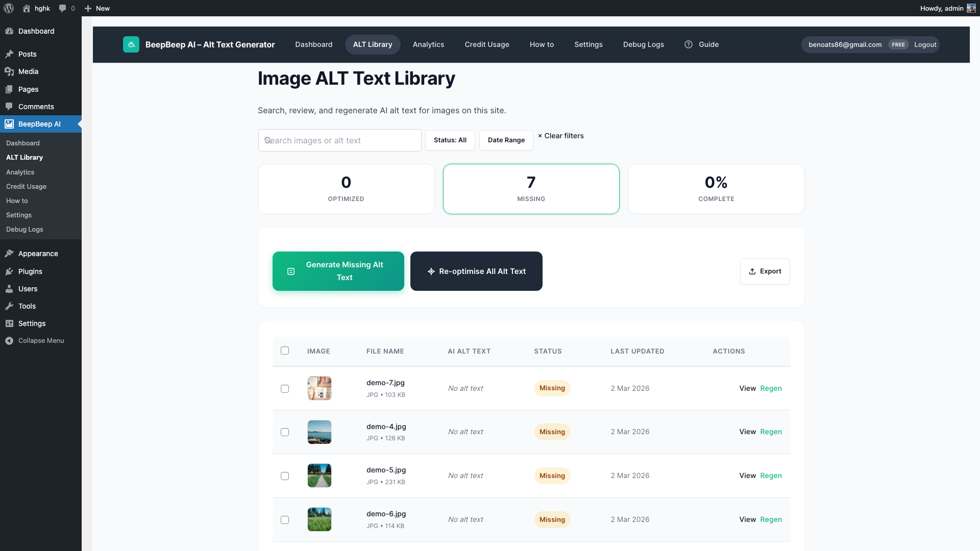Check the checkbox for demo-7.jpg row

pos(285,388)
